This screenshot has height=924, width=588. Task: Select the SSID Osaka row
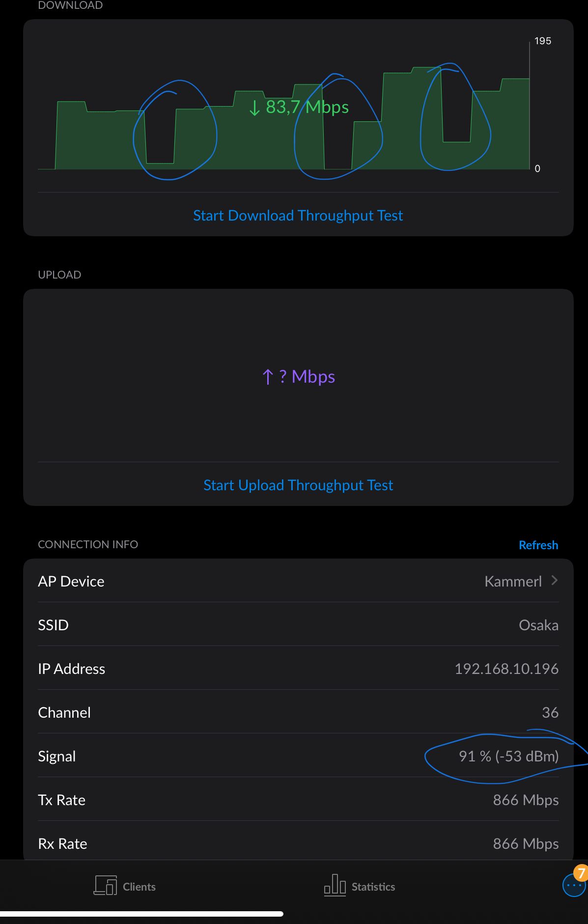[298, 624]
